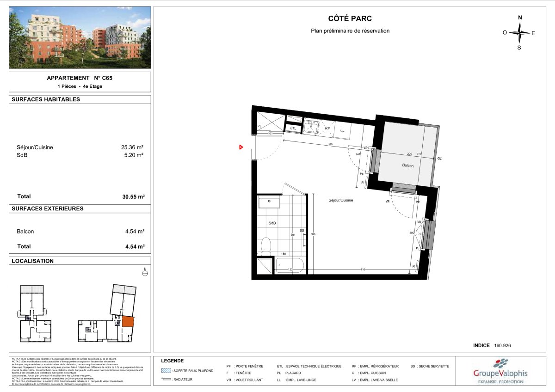Select the CÔTÉ PARC title
This screenshot has height=392, width=555.
click(x=350, y=19)
